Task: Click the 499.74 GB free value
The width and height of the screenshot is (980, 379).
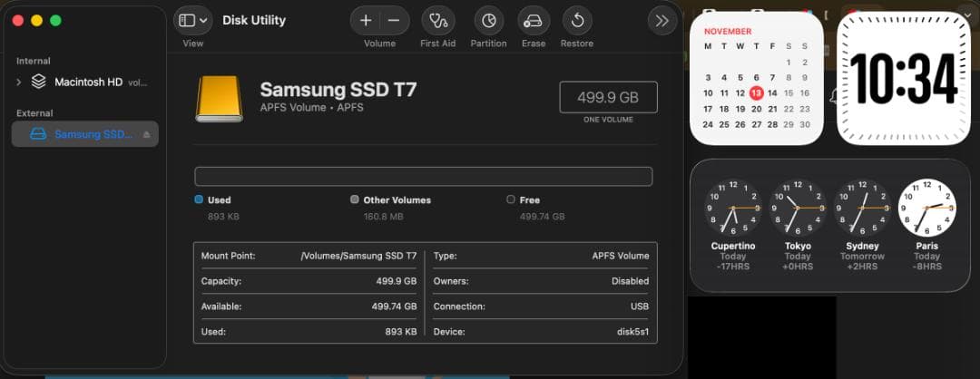Action: 542,217
